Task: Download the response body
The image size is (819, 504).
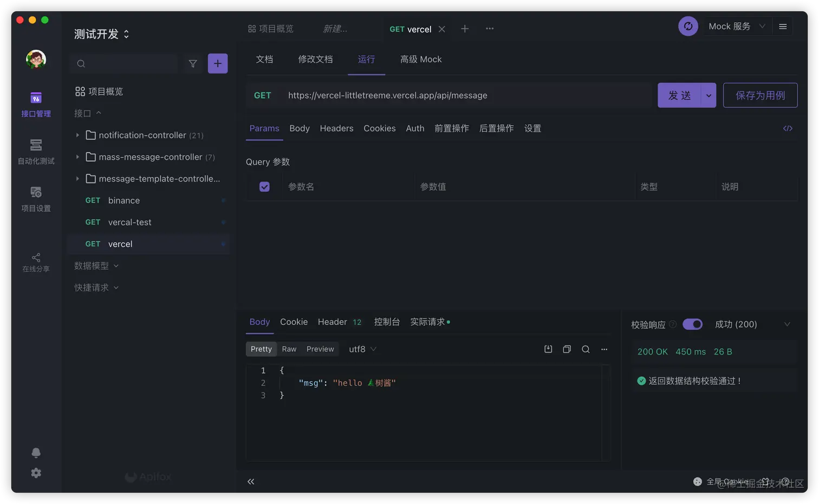Action: point(548,349)
